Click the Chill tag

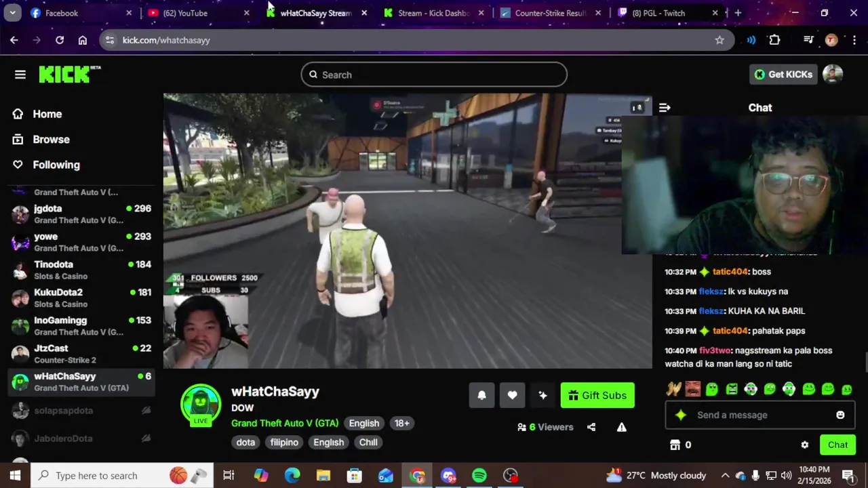368,443
